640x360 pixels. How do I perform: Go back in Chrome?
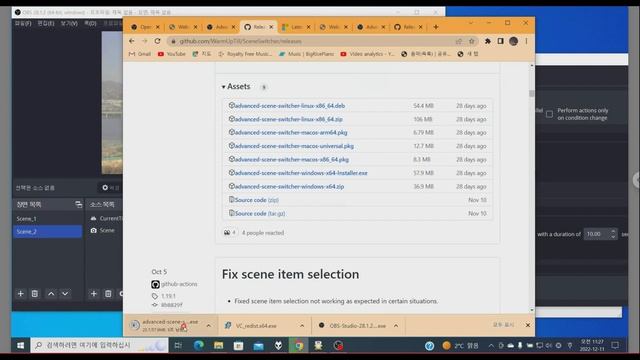tap(131, 41)
